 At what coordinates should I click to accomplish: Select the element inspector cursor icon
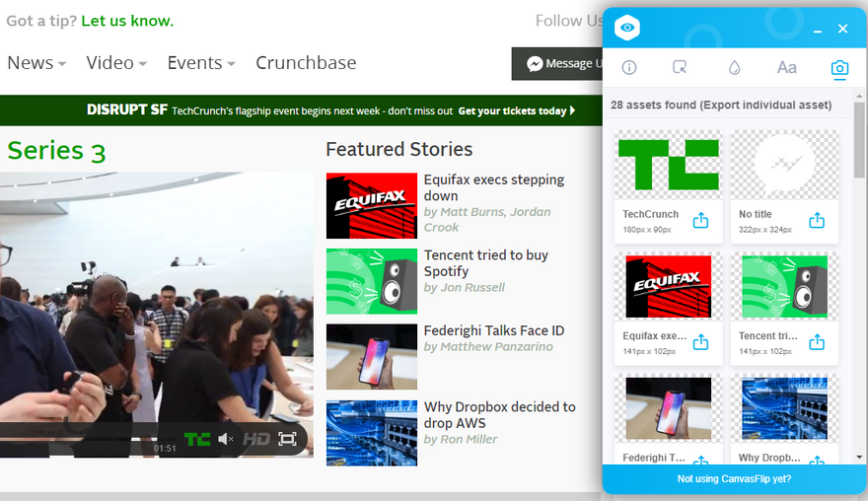click(680, 67)
